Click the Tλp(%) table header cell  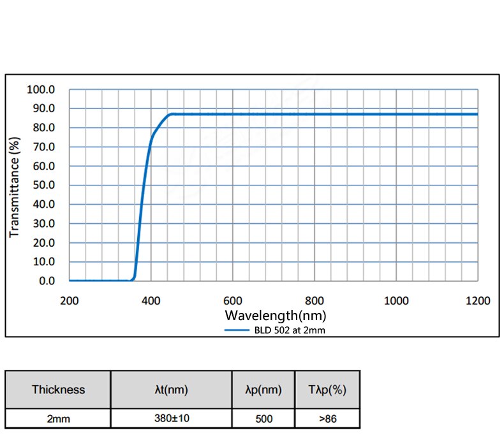(327, 390)
